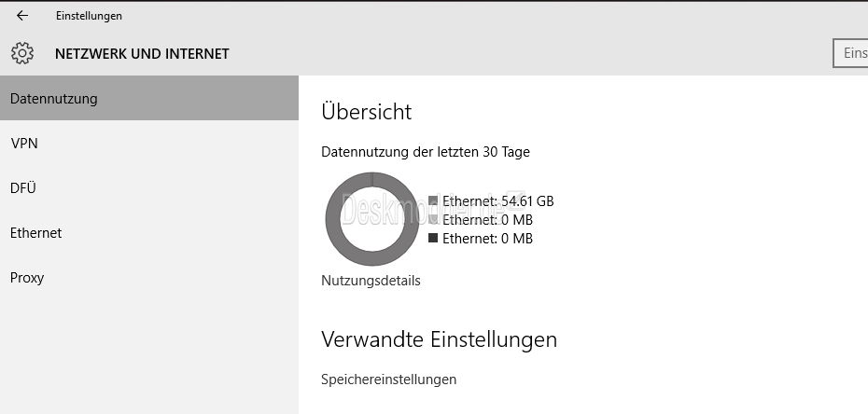
Task: Click the dark Ethernet 0 MB legend swatch
Action: coord(433,238)
